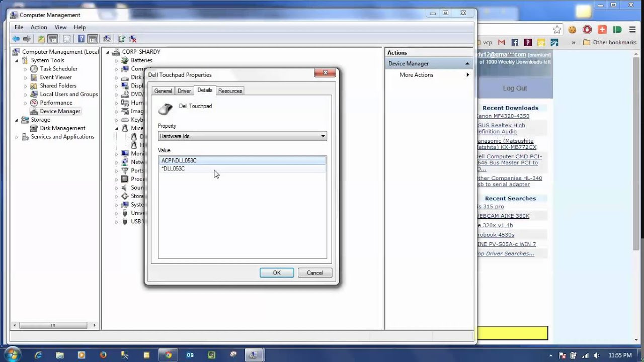Collapse the Storage tree node
The height and width of the screenshot is (362, 644).
17,120
